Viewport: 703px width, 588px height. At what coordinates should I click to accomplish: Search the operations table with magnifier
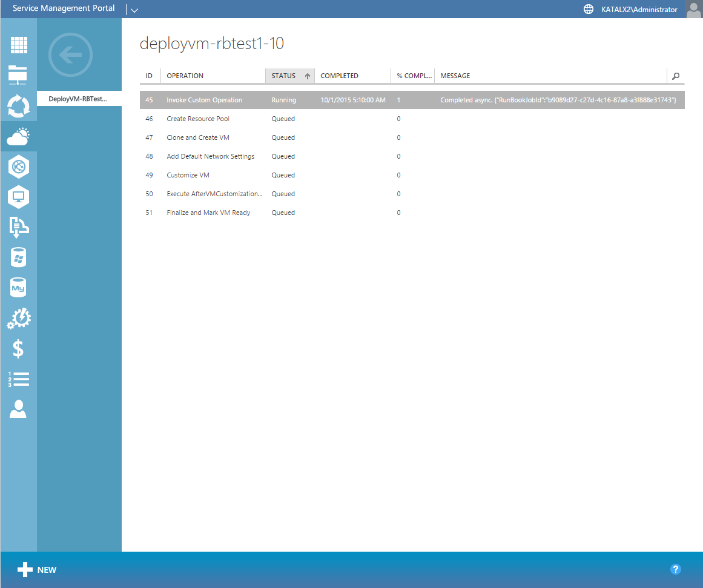point(676,76)
